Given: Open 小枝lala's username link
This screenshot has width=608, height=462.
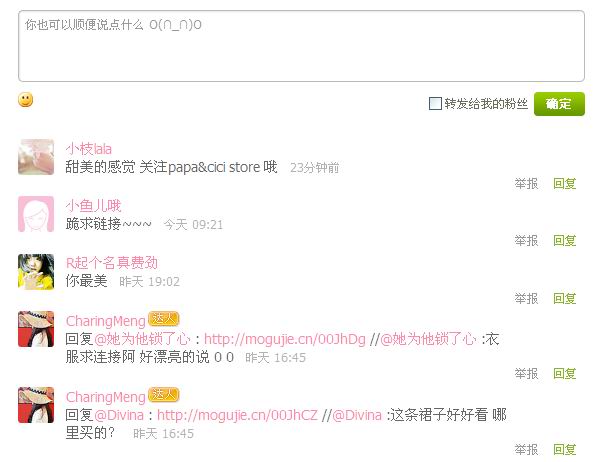Looking at the screenshot, I should pyautogui.click(x=89, y=149).
